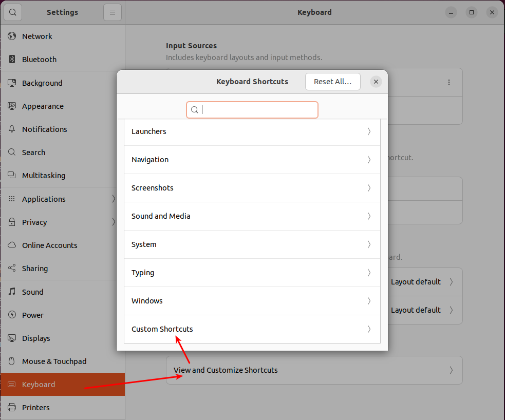This screenshot has height=420, width=505.
Task: Expand the Launchers shortcut category
Action: pos(252,131)
